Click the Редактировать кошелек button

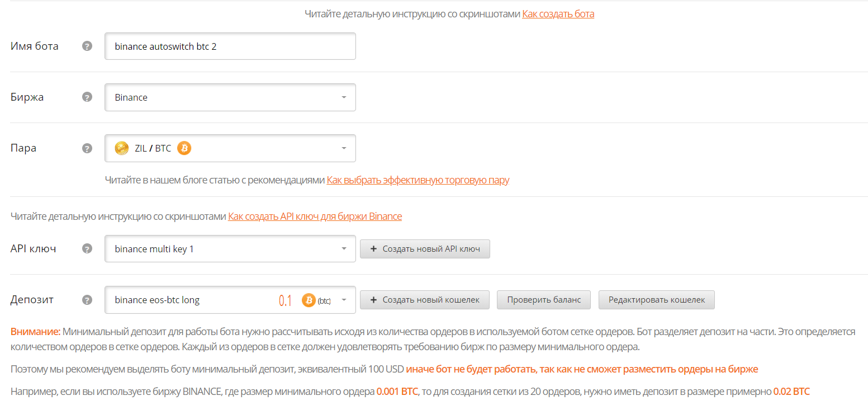[656, 300]
